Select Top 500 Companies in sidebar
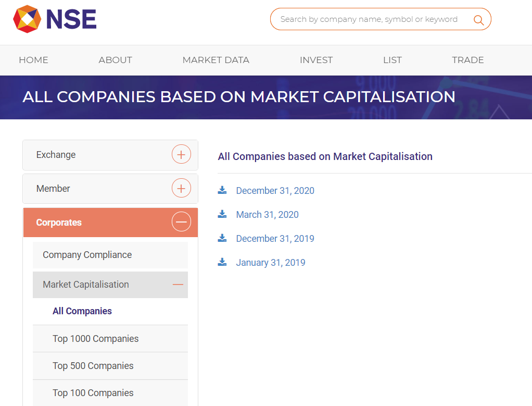Image resolution: width=532 pixels, height=406 pixels. [93, 366]
